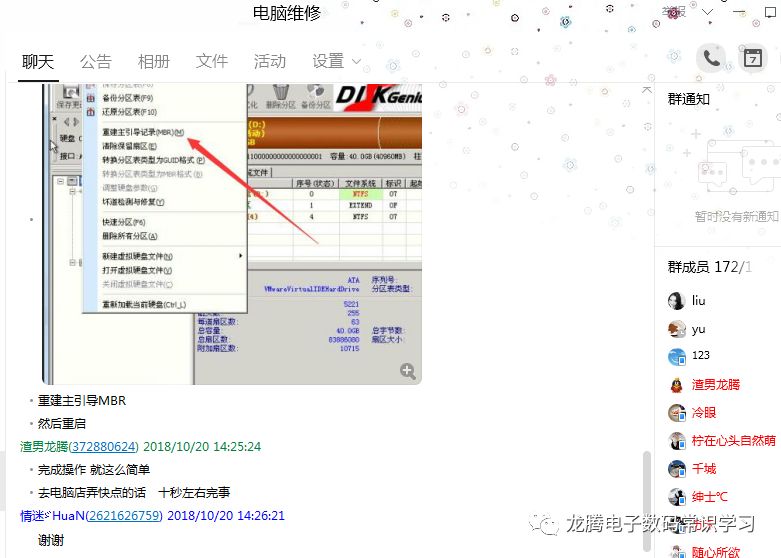Open the DiskGenius screenshot in chat

232,234
